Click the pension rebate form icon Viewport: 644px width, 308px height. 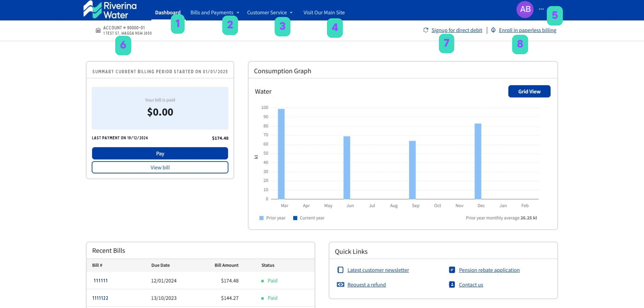452,270
